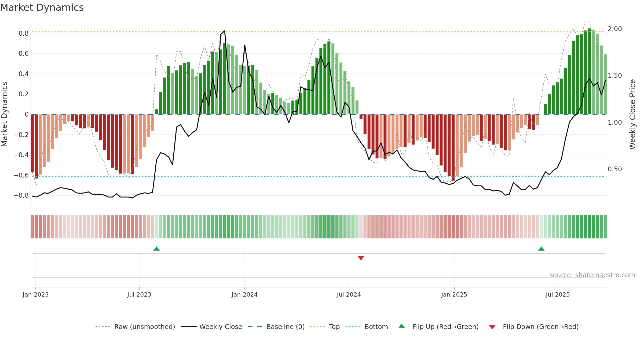Toggle the Flip Up (Red→Green) legend entry
644x362 pixels.
coord(439,327)
